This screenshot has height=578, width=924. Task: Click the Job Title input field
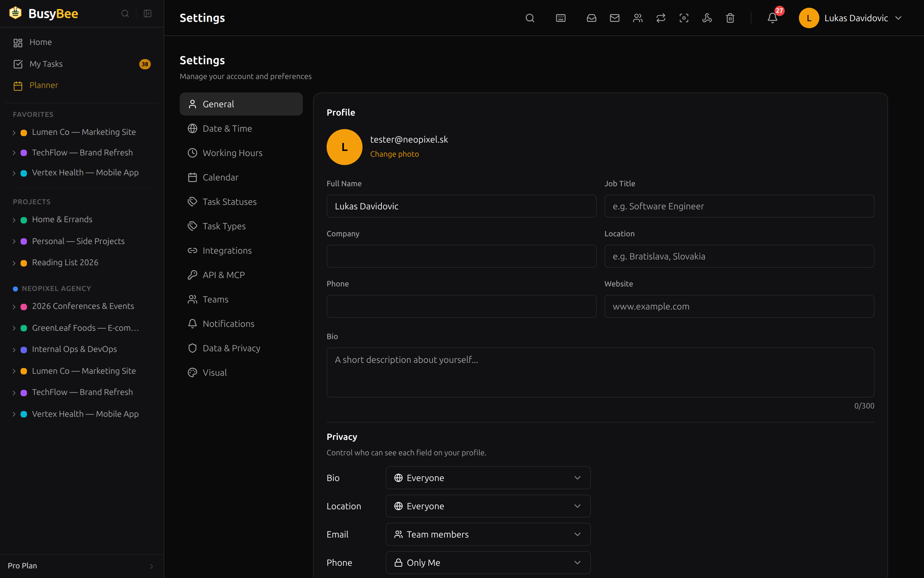(739, 206)
